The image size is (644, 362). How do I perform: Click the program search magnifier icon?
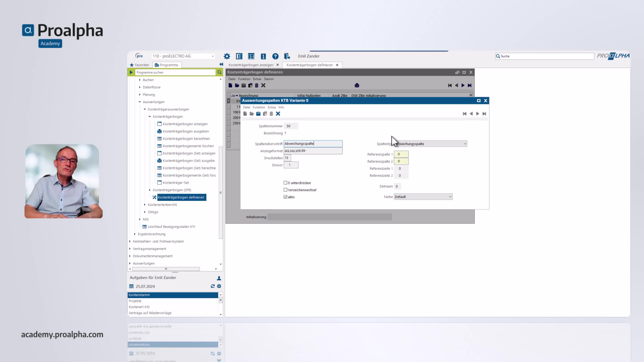pos(219,72)
